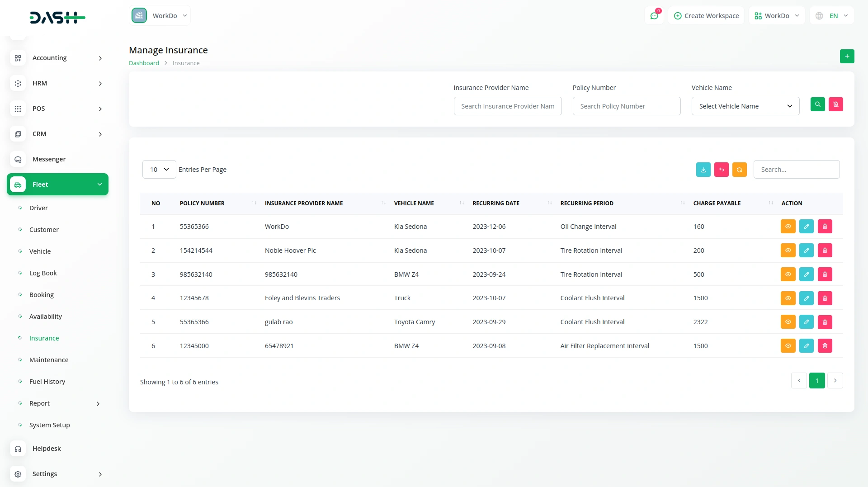This screenshot has height=487, width=868.
Task: Delete the gulab rao insurance entry
Action: (x=825, y=322)
